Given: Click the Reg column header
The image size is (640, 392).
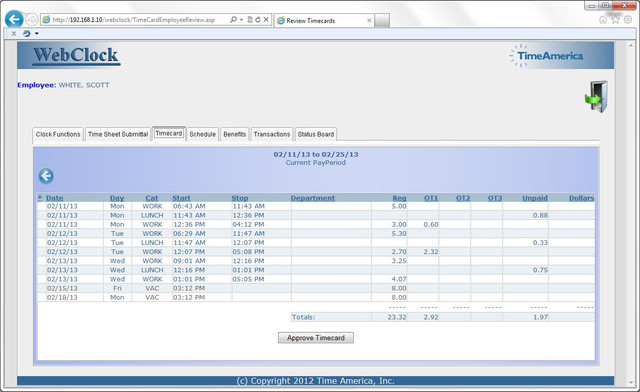Looking at the screenshot, I should pos(400,198).
